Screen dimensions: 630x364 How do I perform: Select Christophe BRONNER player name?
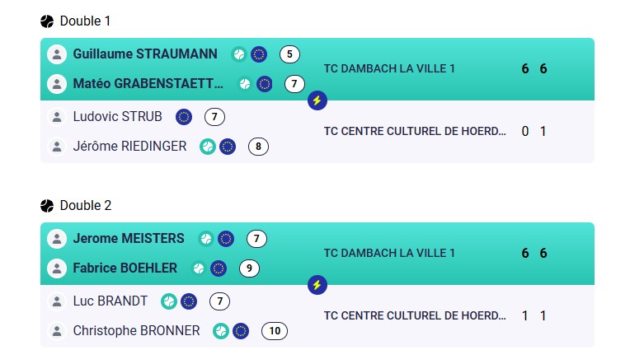136,331
